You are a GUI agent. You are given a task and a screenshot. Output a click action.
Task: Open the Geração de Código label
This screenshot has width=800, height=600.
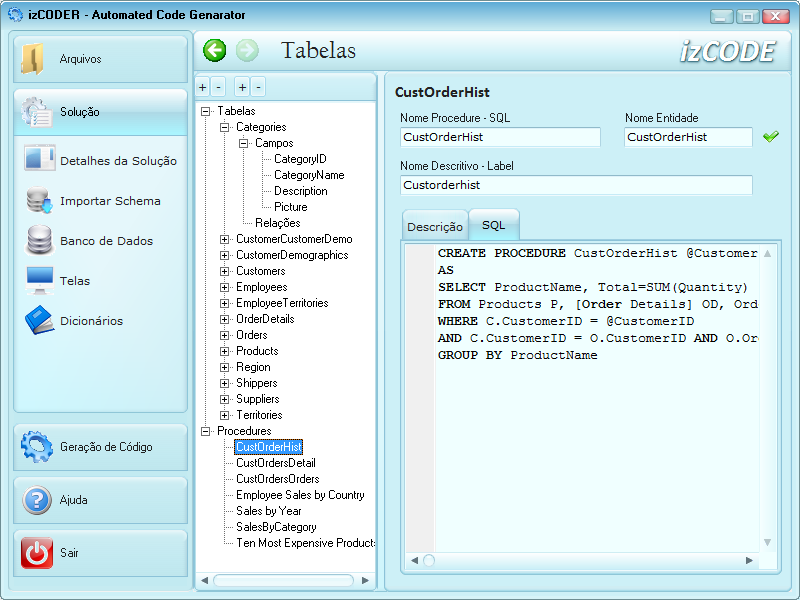106,447
